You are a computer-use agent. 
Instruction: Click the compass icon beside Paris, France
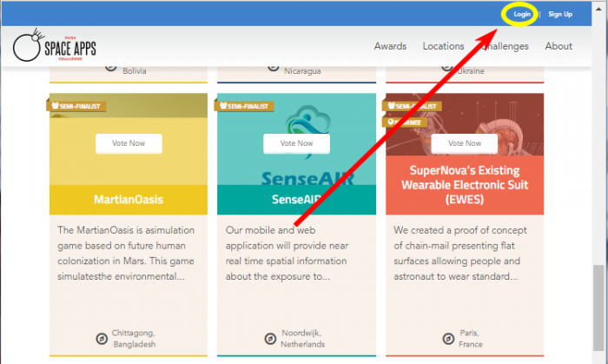click(x=448, y=339)
